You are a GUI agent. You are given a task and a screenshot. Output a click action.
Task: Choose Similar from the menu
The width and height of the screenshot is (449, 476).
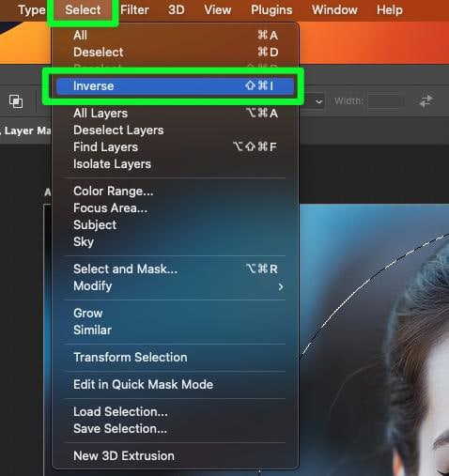click(x=176, y=330)
